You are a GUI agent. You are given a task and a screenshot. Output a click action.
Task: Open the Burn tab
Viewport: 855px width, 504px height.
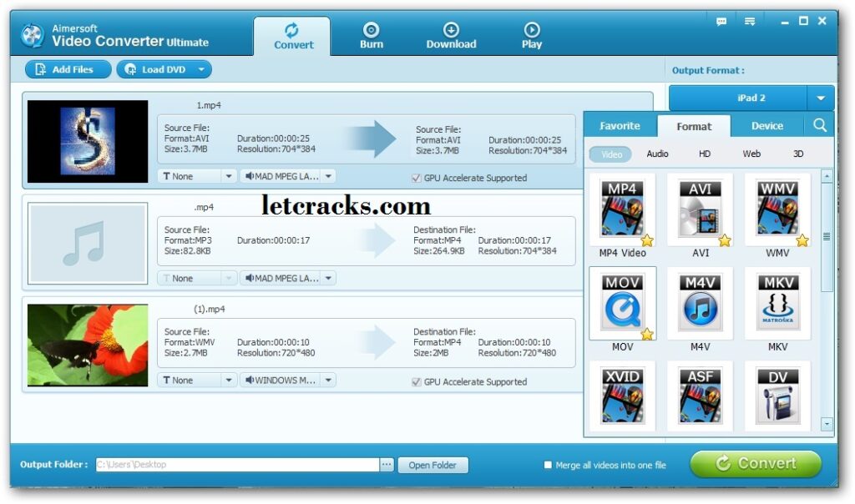(372, 37)
